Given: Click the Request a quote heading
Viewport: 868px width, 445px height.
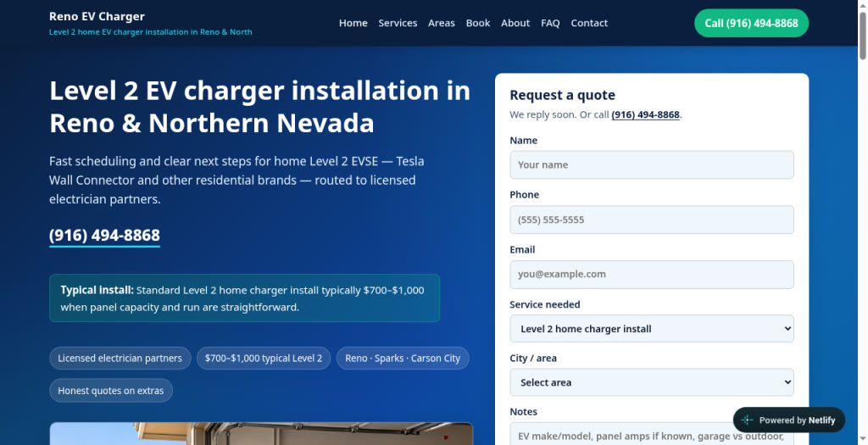Looking at the screenshot, I should tap(563, 95).
